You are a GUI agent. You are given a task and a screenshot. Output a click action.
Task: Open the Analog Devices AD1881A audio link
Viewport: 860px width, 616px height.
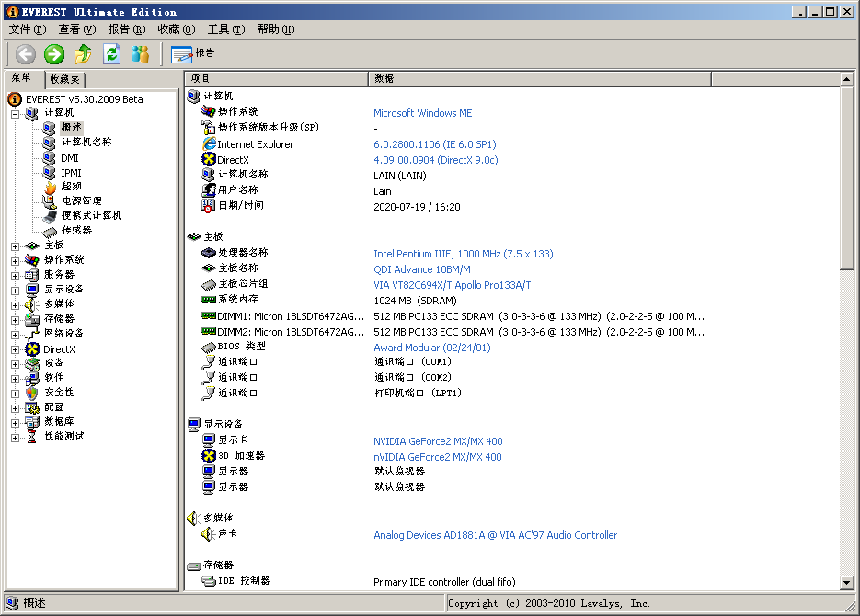tap(496, 535)
